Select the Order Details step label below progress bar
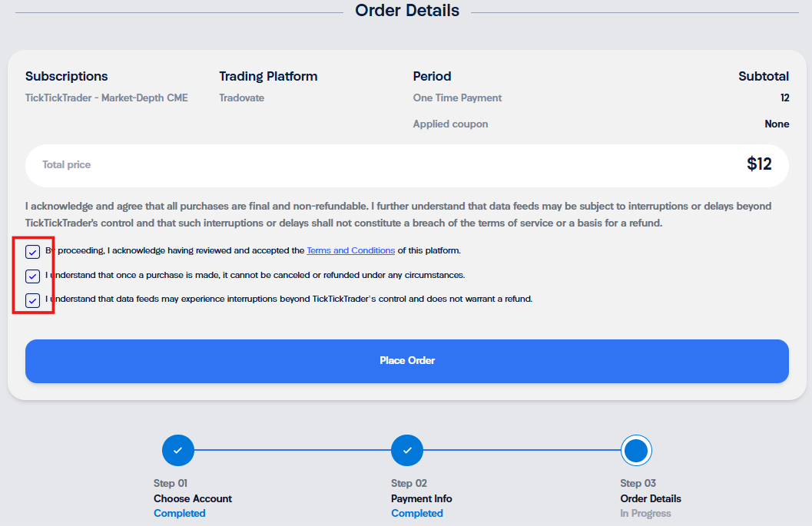812x526 pixels. coord(651,498)
